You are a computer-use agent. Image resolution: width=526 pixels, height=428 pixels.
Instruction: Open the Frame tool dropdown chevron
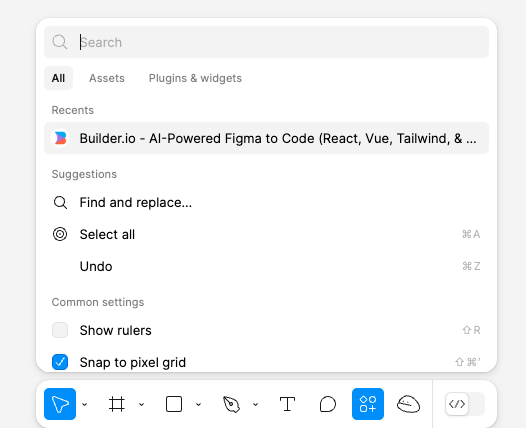(x=142, y=404)
